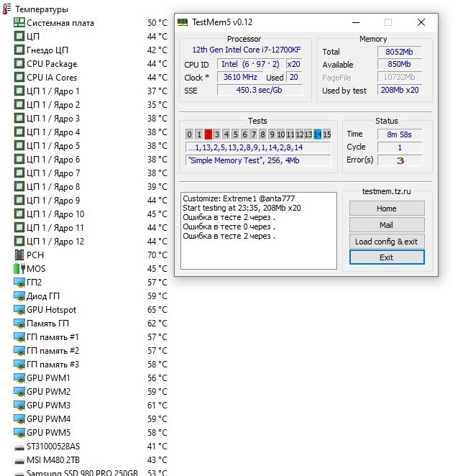Select the test 15 indicator box

[326, 134]
